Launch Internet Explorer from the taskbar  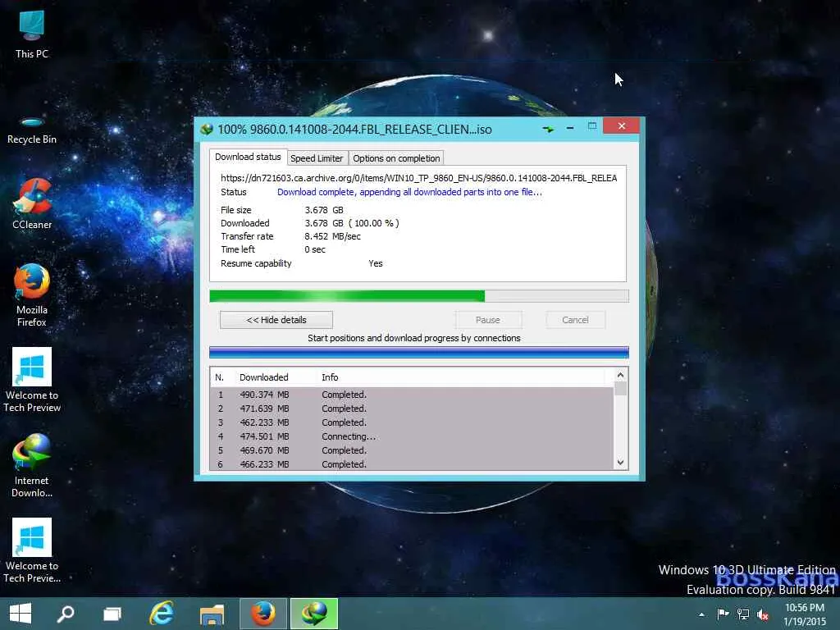pos(162,614)
